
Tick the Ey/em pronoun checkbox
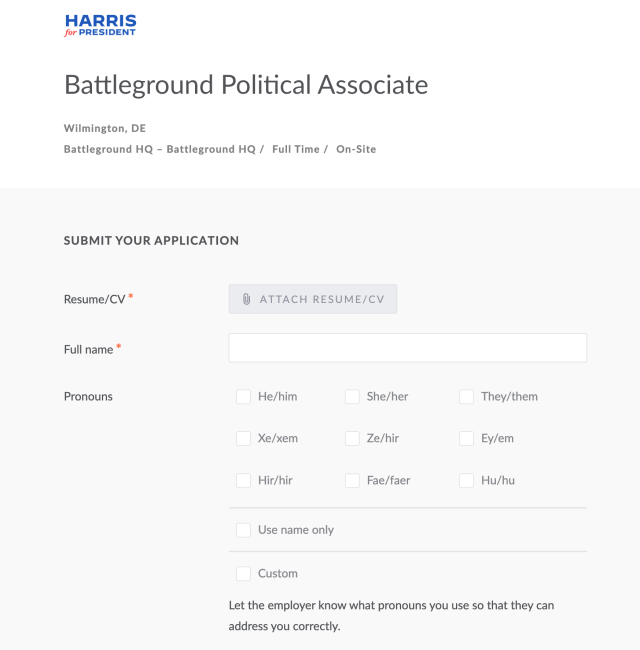tap(466, 438)
